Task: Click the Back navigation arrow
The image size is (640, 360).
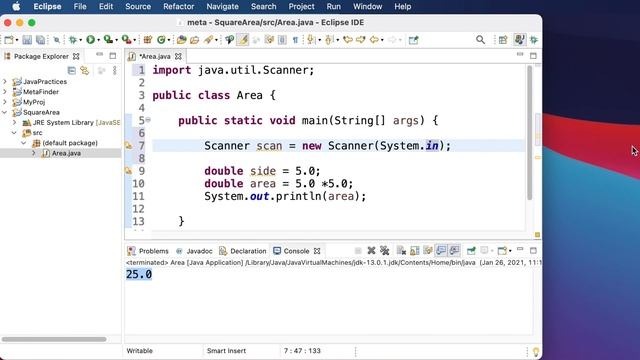Action: [374, 40]
